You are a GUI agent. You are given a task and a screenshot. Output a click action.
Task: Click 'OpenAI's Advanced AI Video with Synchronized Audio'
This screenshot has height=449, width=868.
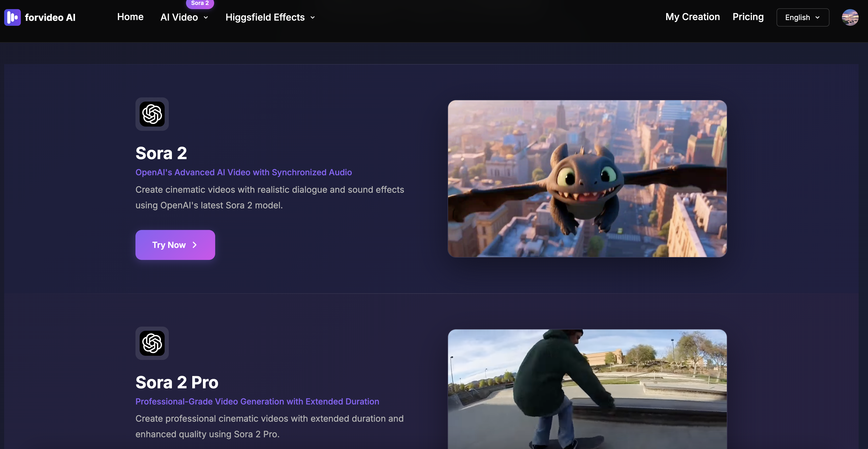coord(244,172)
